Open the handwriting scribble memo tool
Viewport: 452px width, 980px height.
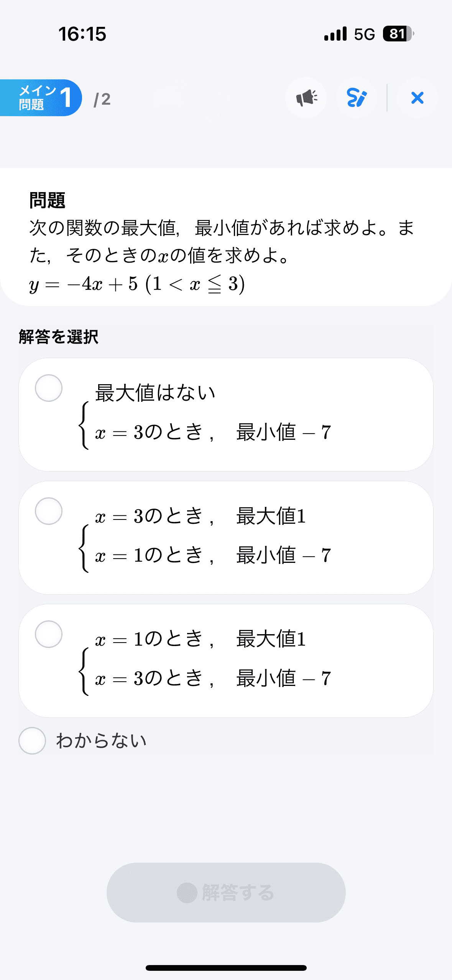pos(356,98)
